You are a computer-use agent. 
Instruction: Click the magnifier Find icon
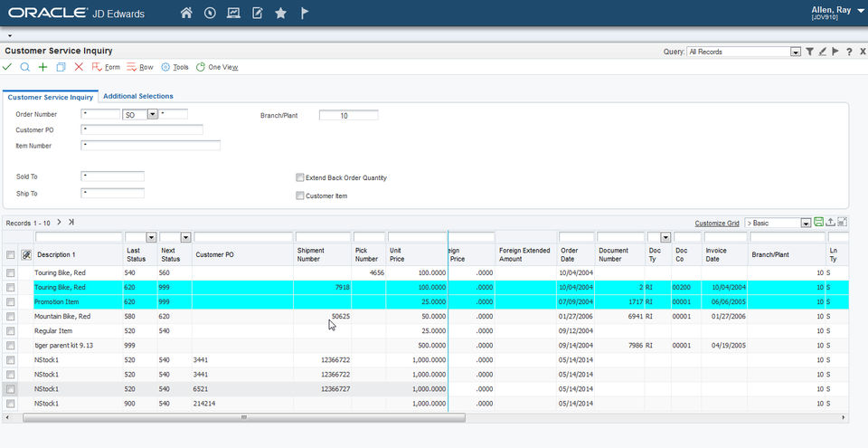tap(25, 67)
